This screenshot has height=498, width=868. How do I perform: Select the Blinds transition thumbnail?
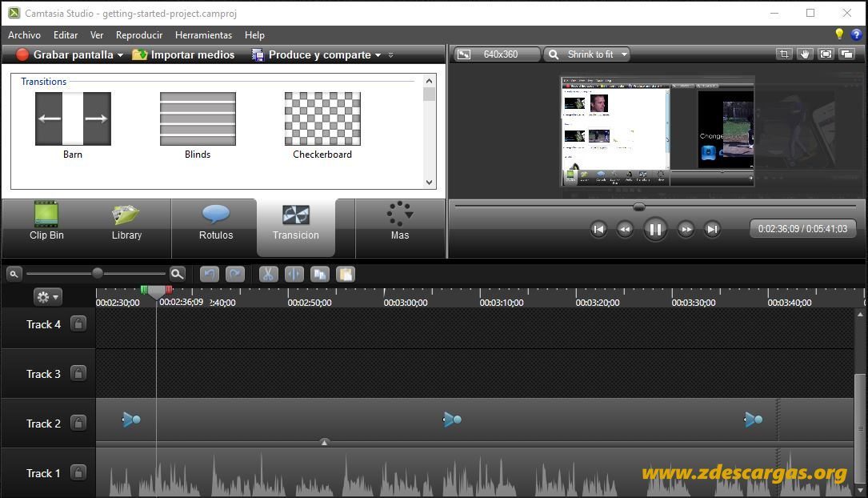[198, 118]
